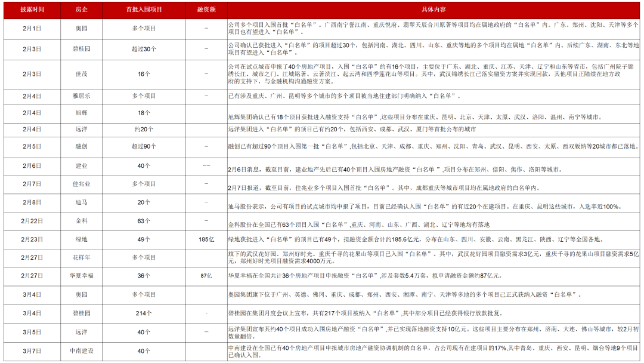Select the 世茂 company cell

click(x=81, y=74)
